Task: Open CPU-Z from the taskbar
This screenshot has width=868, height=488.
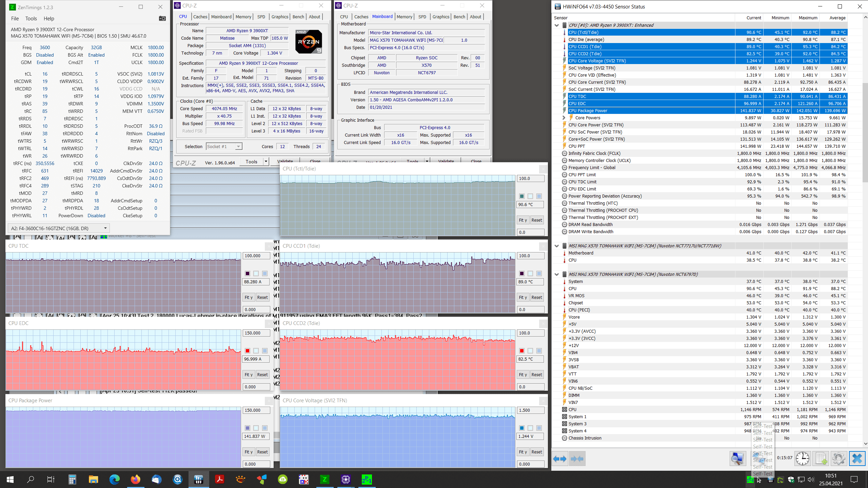Action: point(346,479)
